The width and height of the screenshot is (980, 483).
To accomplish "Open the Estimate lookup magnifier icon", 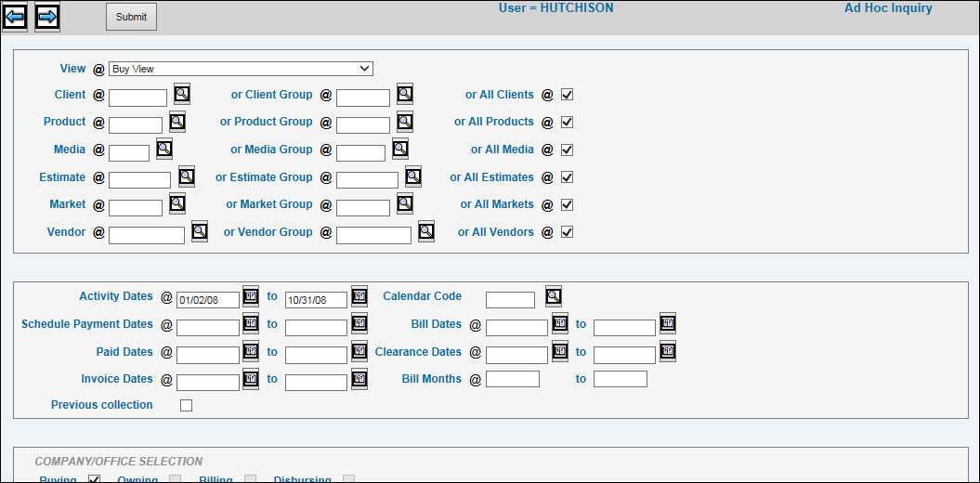I will [x=187, y=176].
